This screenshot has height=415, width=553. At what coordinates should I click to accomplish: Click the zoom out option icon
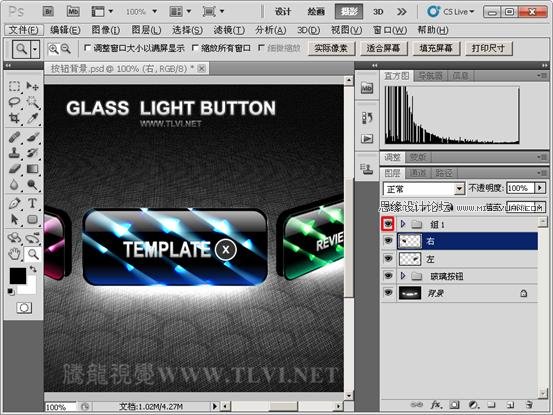(66, 49)
